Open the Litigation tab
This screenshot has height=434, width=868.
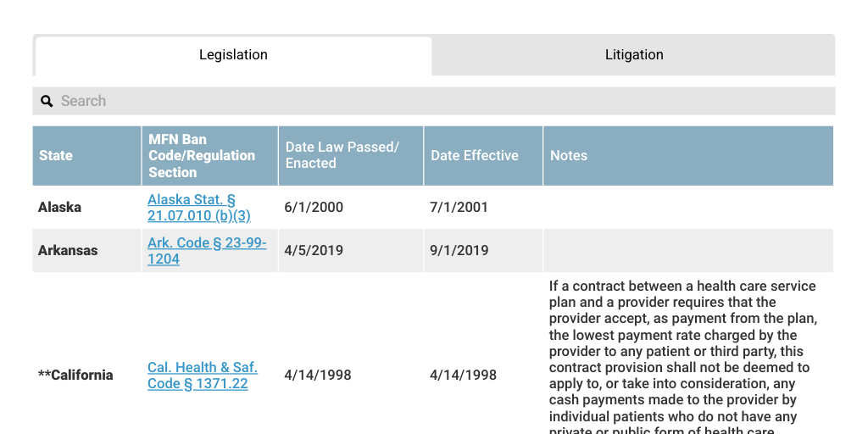pyautogui.click(x=633, y=55)
